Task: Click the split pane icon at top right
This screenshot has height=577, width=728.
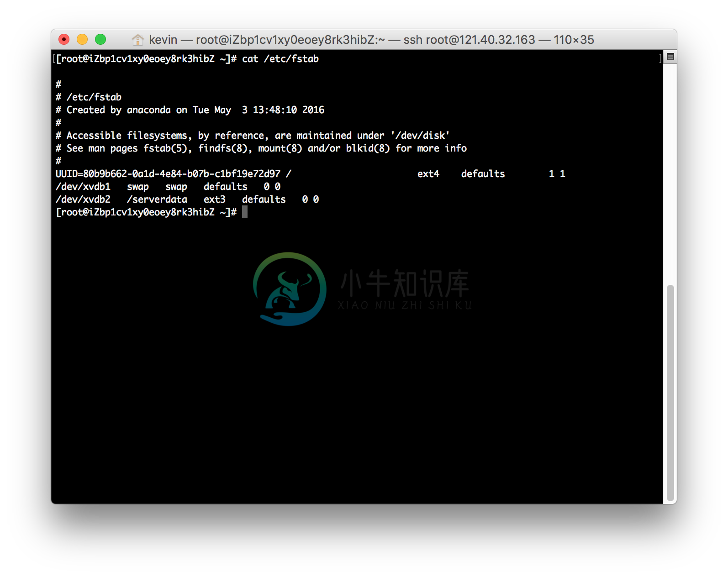Action: (670, 57)
